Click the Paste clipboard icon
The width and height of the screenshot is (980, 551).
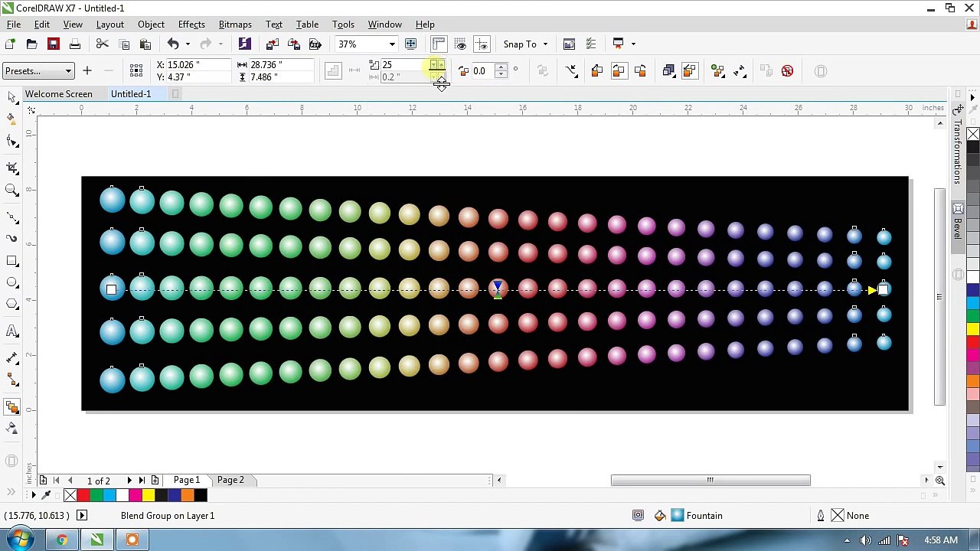click(x=145, y=44)
